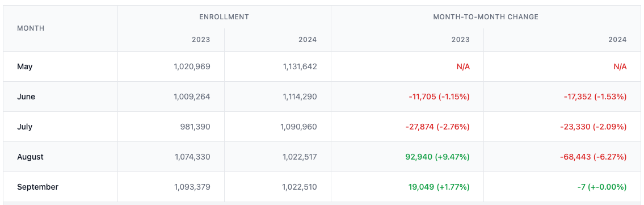
Task: Click the MONTH column header
Action: (31, 28)
